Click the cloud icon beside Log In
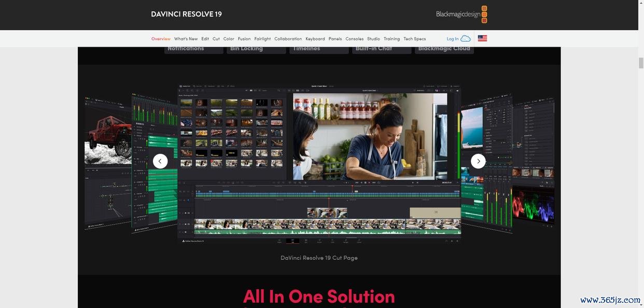Viewport: 644px width, 308px height. click(x=466, y=39)
